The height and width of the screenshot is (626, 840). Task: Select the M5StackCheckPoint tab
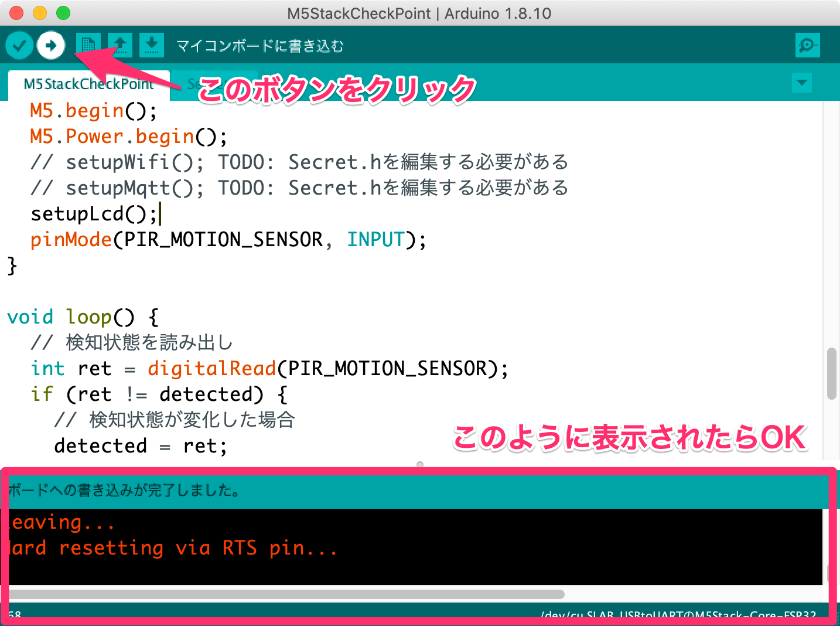coord(89,84)
